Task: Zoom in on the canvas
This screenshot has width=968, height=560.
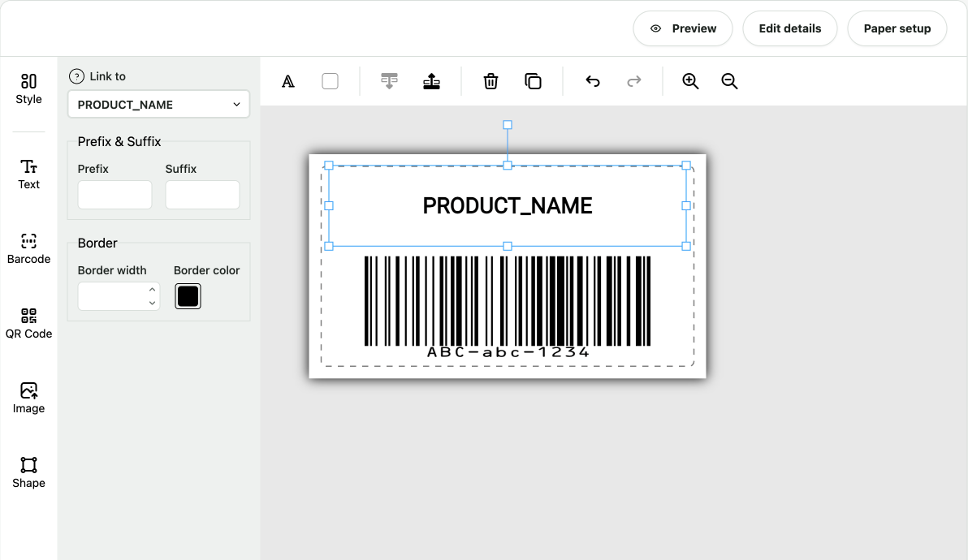Action: (690, 81)
